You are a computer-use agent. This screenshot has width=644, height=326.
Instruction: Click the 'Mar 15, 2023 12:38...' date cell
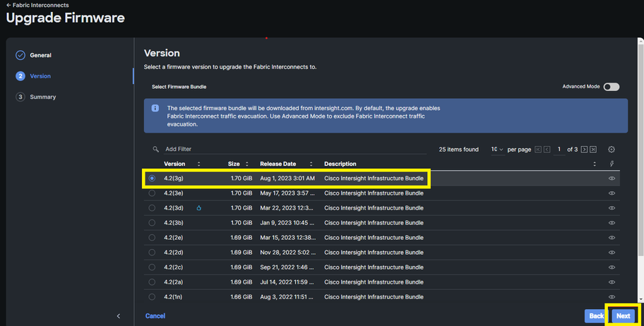(x=288, y=237)
